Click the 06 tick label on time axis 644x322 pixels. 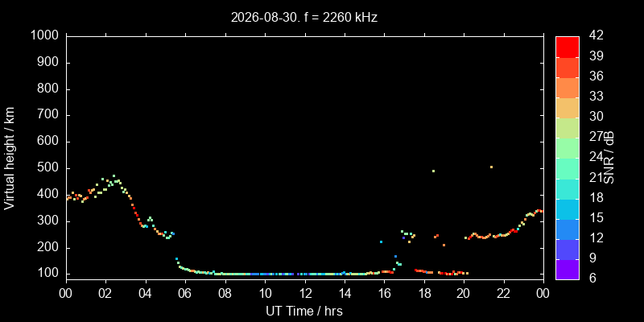185,293
